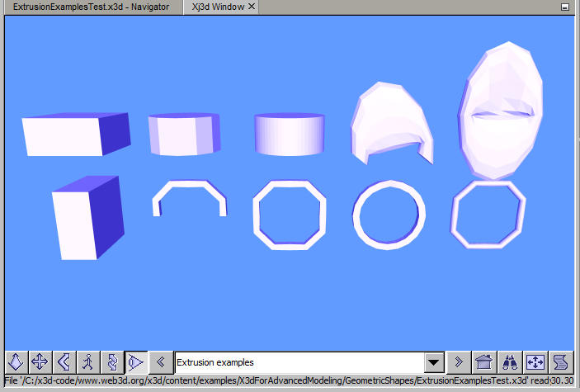Click the 'Extrusion examples' viewpoint field
Screen dimensions: 580x392
297,362
